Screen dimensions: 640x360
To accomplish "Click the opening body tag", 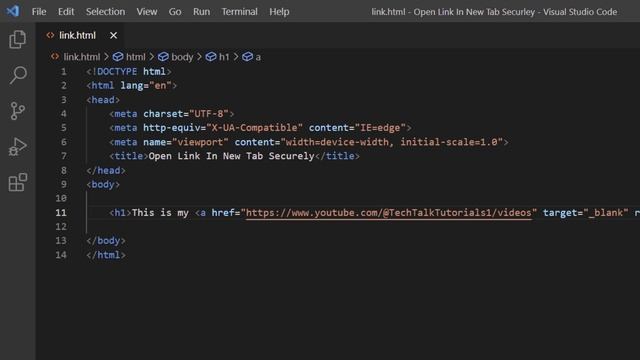I will 103,184.
